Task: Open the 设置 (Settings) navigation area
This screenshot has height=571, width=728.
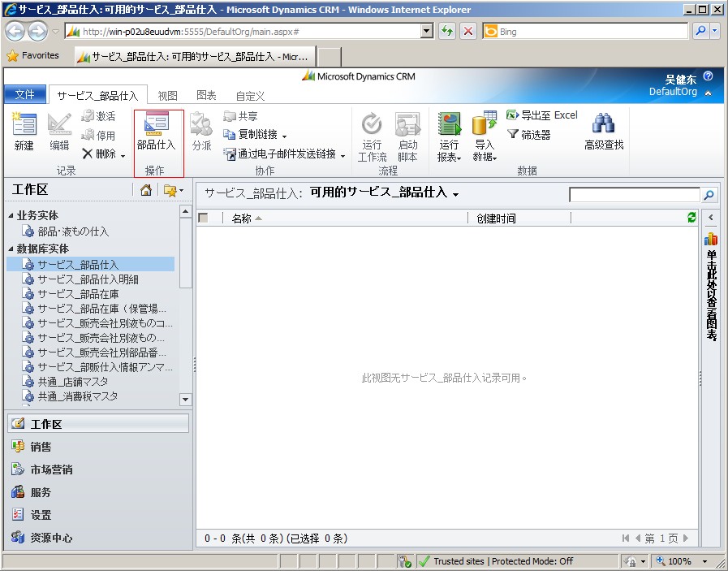Action: (98, 515)
